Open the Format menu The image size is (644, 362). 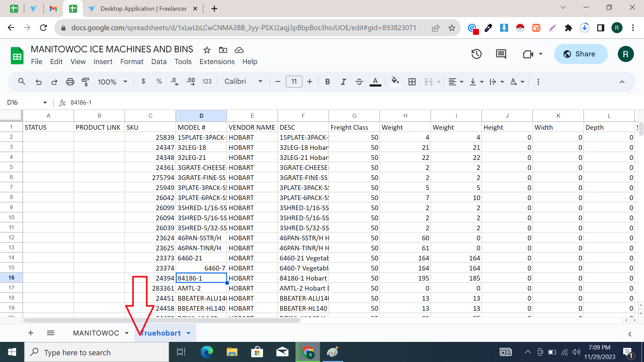point(132,62)
